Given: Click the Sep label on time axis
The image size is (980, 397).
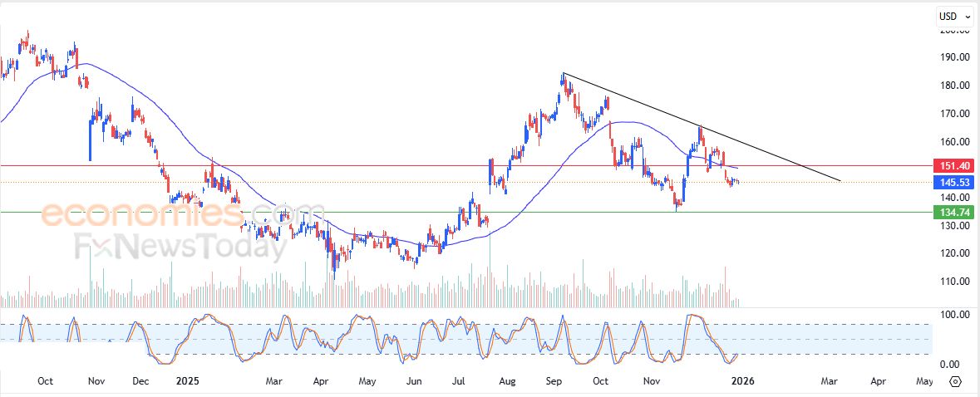Looking at the screenshot, I should (555, 381).
